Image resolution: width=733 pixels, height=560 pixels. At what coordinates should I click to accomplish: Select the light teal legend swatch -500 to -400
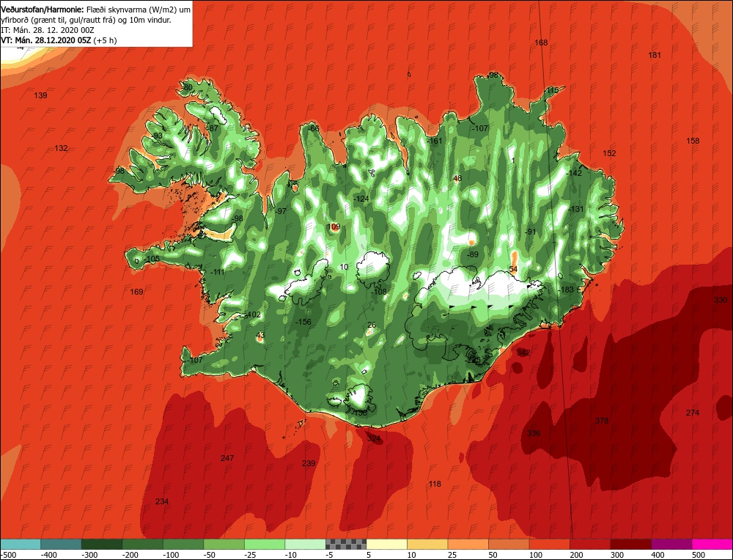21,544
